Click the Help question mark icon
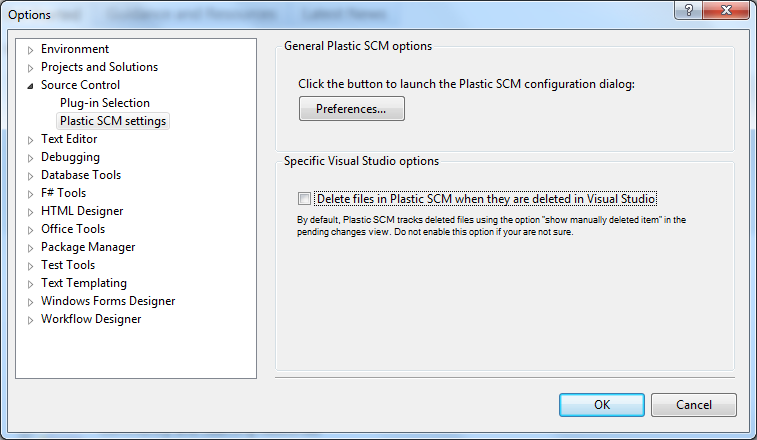The image size is (757, 440). [x=690, y=9]
